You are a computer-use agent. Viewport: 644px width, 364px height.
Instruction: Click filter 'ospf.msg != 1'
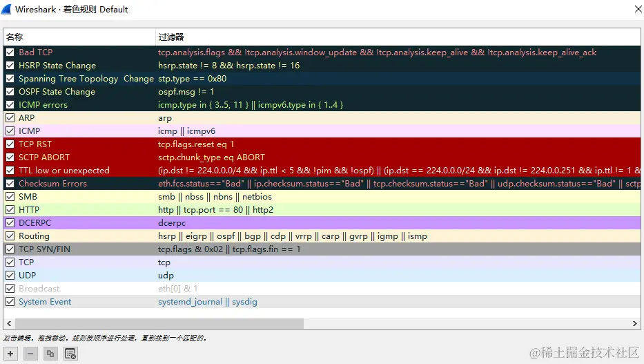click(186, 92)
